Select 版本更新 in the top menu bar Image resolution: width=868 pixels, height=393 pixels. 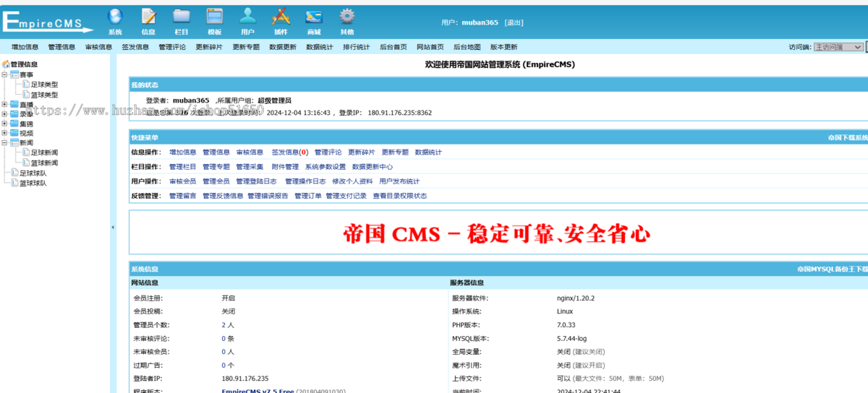[x=503, y=47]
